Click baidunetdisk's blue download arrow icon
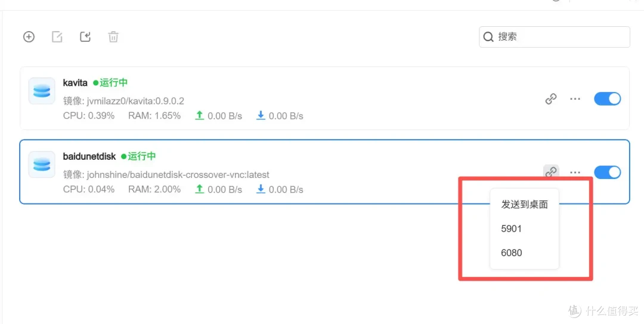The width and height of the screenshot is (644, 324). pyautogui.click(x=261, y=189)
